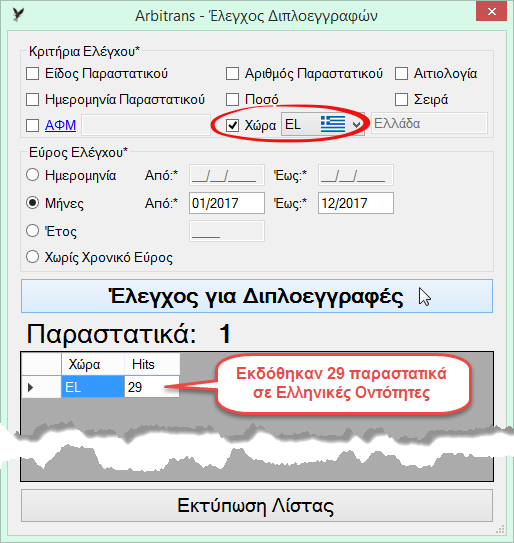Click the row selector arrow in results grid

(x=30, y=387)
